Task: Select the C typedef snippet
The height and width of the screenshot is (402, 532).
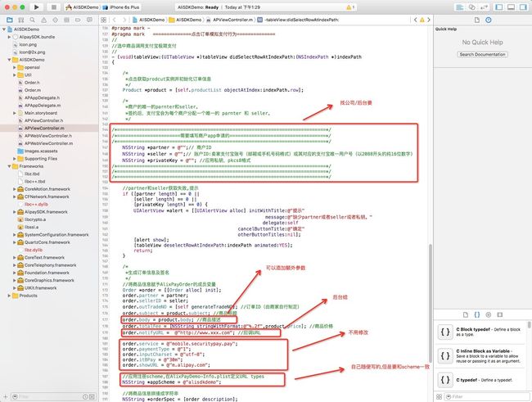Action: coord(480,380)
